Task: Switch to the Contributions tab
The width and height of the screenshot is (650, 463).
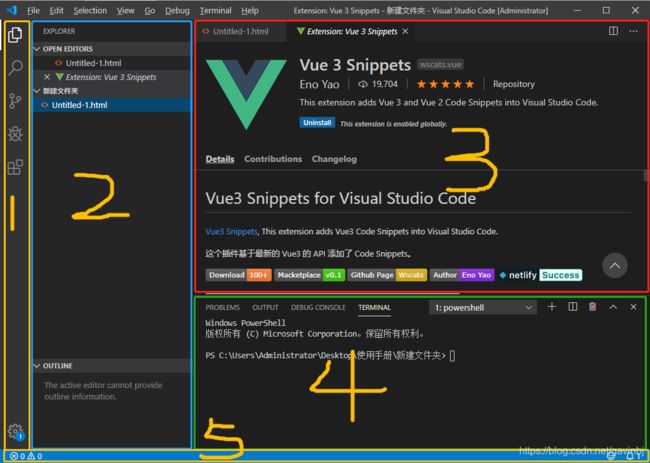Action: point(273,159)
